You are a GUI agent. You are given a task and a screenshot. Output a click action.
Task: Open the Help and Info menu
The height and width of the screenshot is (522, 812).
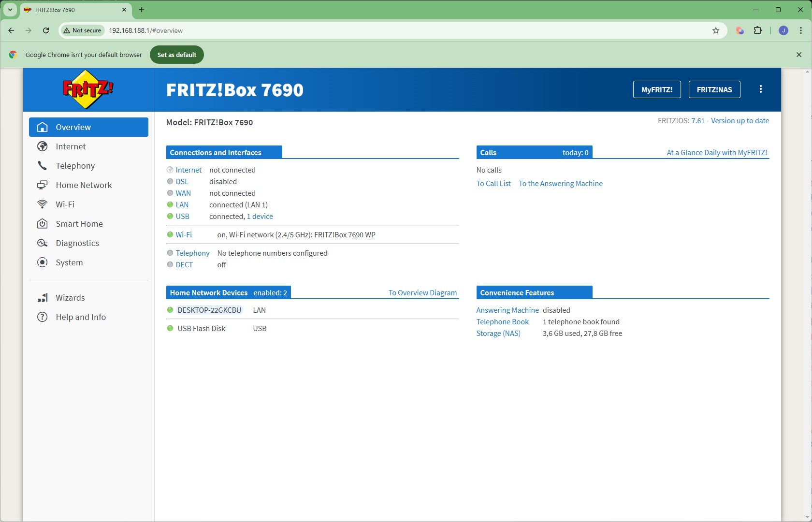(88, 317)
